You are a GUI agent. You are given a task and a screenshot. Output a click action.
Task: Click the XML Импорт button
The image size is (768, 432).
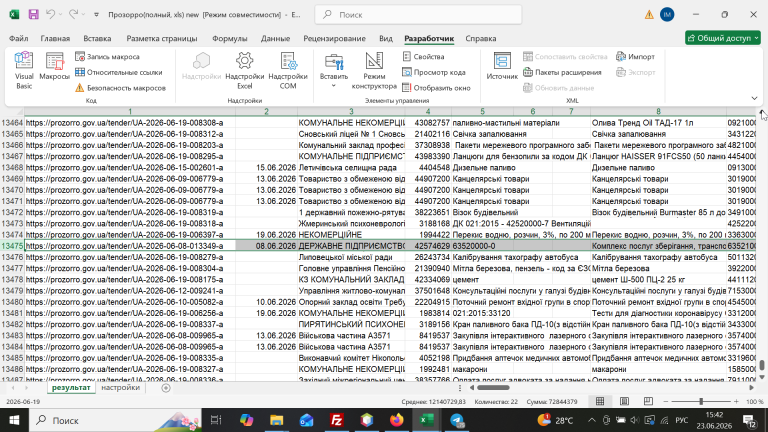point(636,57)
